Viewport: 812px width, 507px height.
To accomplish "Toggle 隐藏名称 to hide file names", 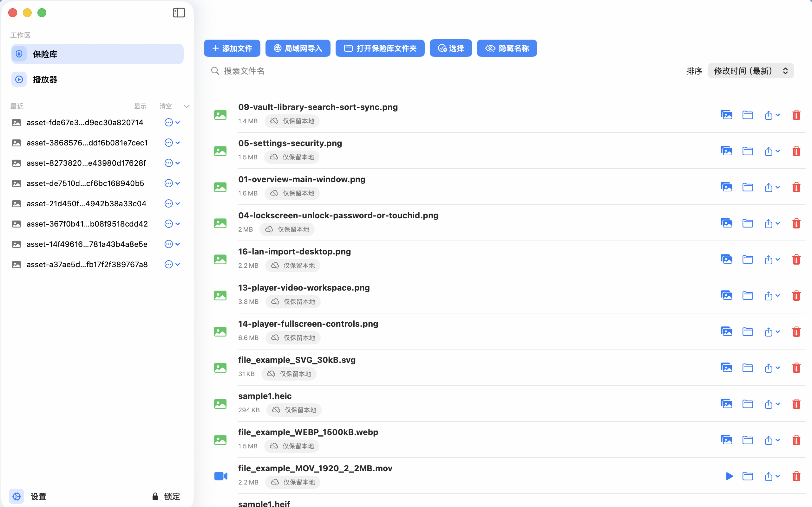I will pyautogui.click(x=506, y=48).
